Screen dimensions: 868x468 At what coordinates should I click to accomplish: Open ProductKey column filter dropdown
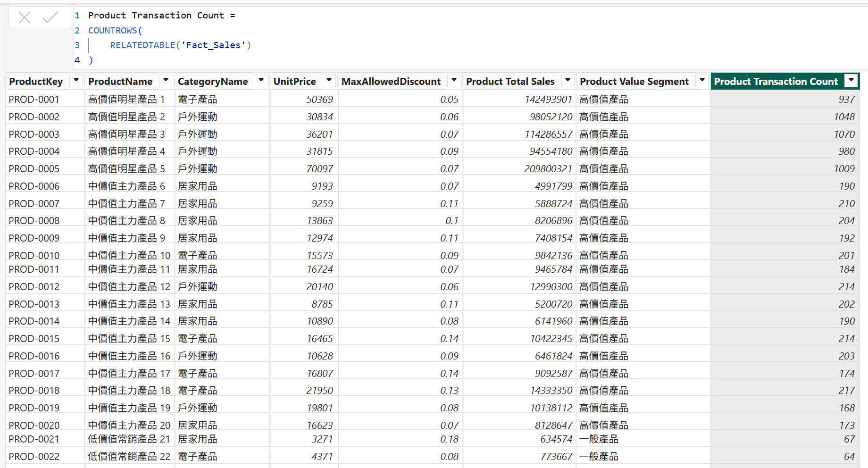coord(75,80)
